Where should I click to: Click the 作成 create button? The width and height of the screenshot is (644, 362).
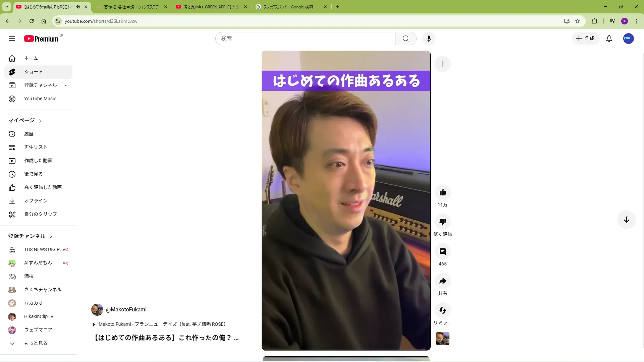[585, 39]
